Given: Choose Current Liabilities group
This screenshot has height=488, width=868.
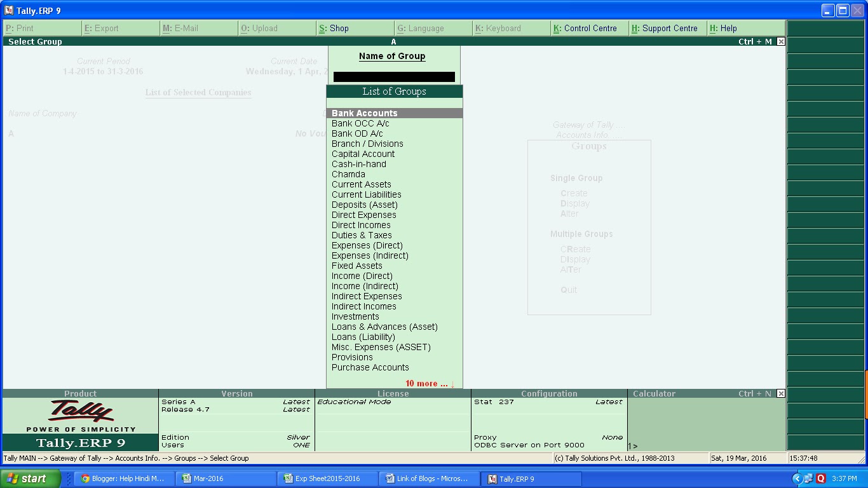Looking at the screenshot, I should (395, 194).
